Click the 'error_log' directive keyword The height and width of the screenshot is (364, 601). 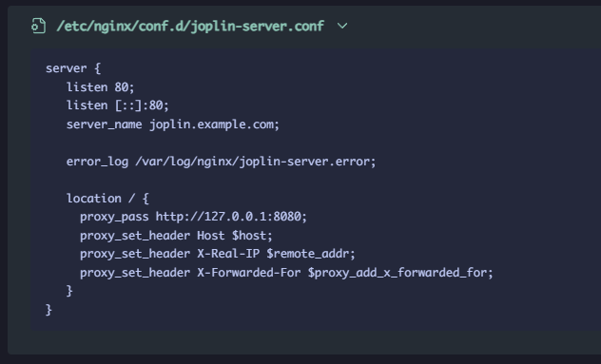click(x=97, y=162)
